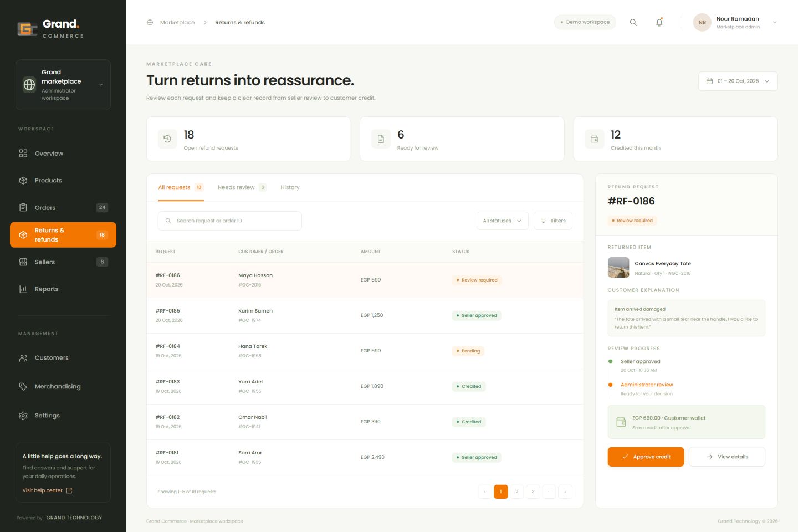Open the History tab

(290, 187)
